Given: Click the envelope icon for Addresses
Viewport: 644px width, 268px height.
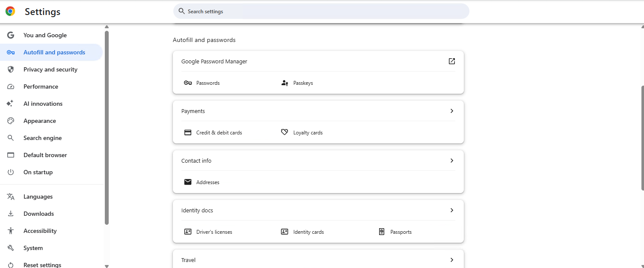Looking at the screenshot, I should pos(188,182).
